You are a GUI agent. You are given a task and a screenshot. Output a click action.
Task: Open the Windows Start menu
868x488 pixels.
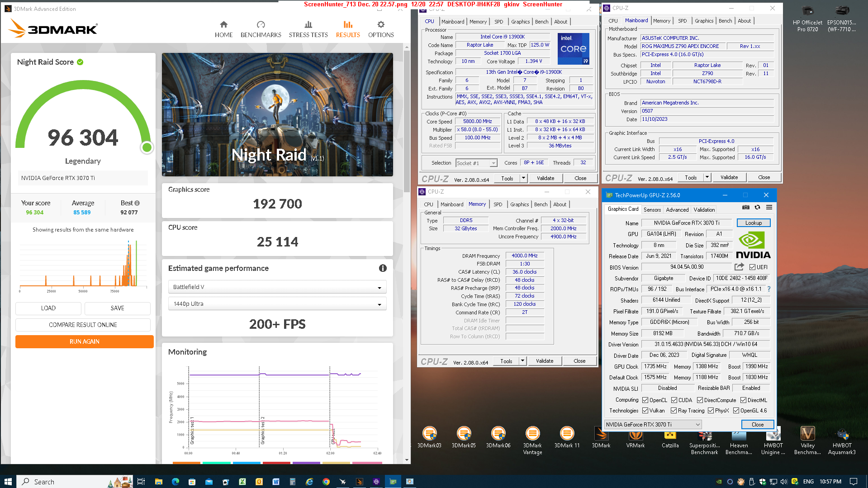(x=8, y=482)
